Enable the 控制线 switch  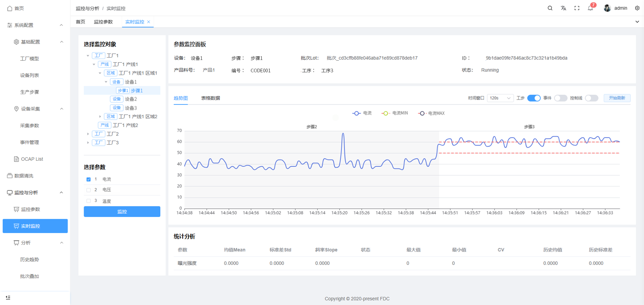point(592,98)
